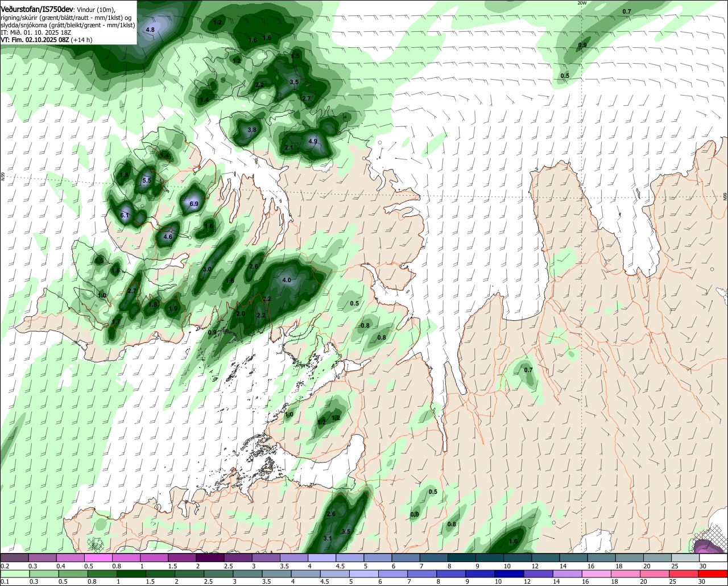
Task: Click the 4.0 precipitation value label
Action: click(x=287, y=280)
